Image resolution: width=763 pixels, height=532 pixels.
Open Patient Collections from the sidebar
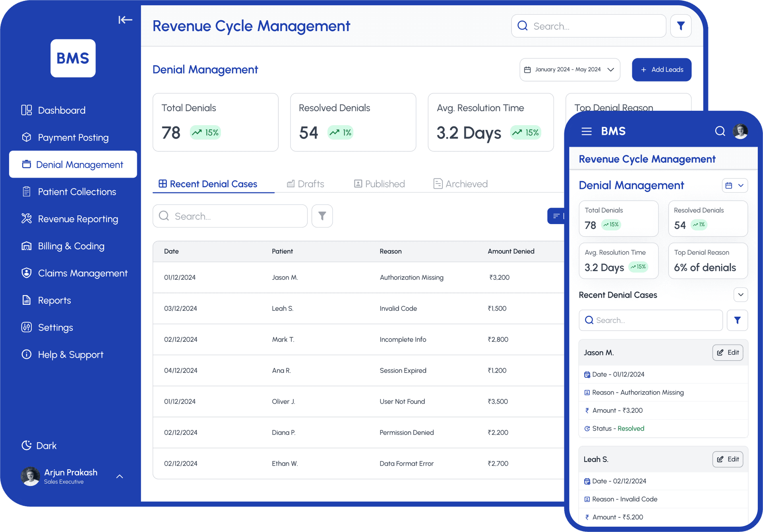[x=77, y=192]
